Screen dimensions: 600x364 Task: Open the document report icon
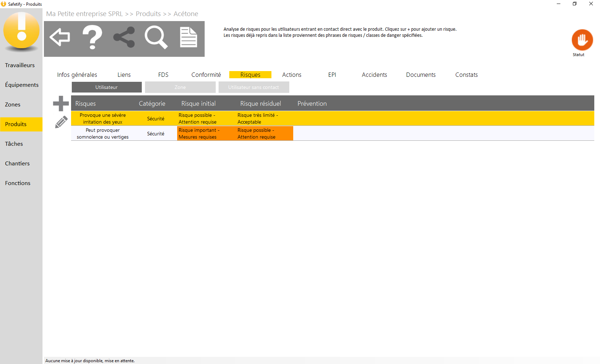click(x=188, y=37)
